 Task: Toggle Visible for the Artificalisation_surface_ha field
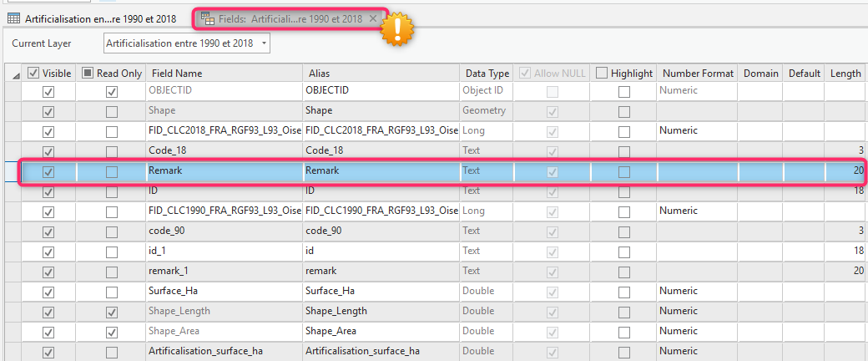pos(48,353)
